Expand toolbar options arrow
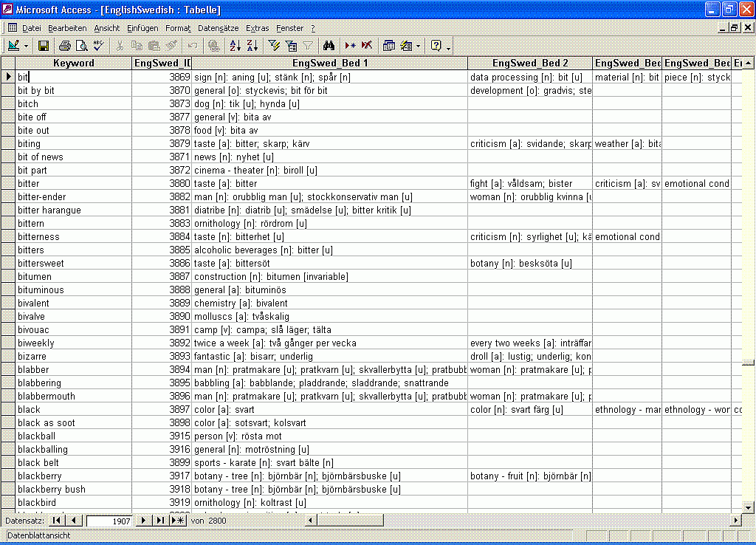Image resolution: width=756 pixels, height=545 pixels. click(448, 47)
